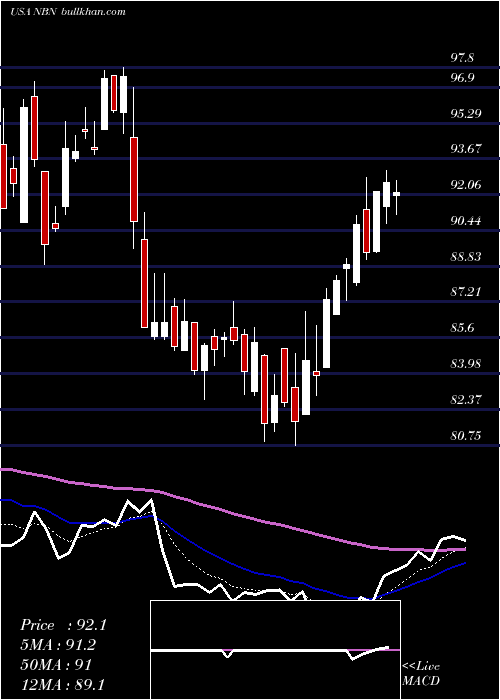The width and height of the screenshot is (500, 700).
Task: Click the 'USA NBN bullkhan.com' title text
Action: [68, 12]
